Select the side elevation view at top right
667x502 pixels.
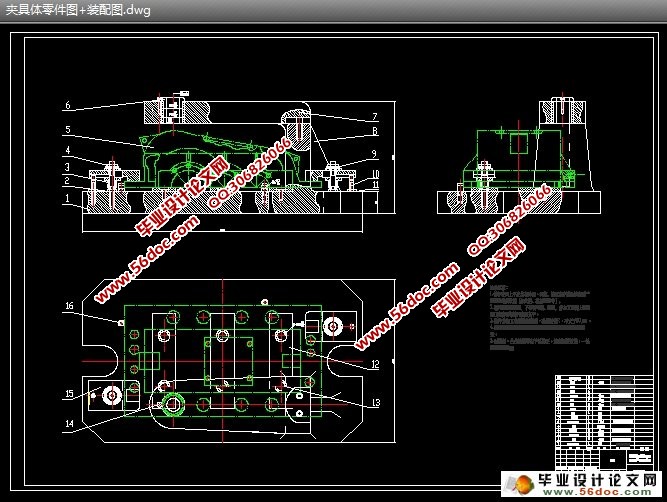(520, 160)
